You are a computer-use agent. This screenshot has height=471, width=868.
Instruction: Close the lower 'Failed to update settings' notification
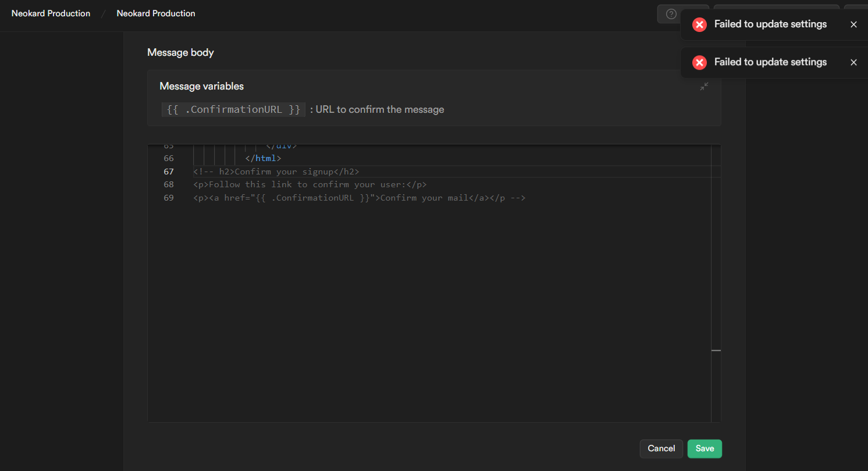tap(853, 62)
